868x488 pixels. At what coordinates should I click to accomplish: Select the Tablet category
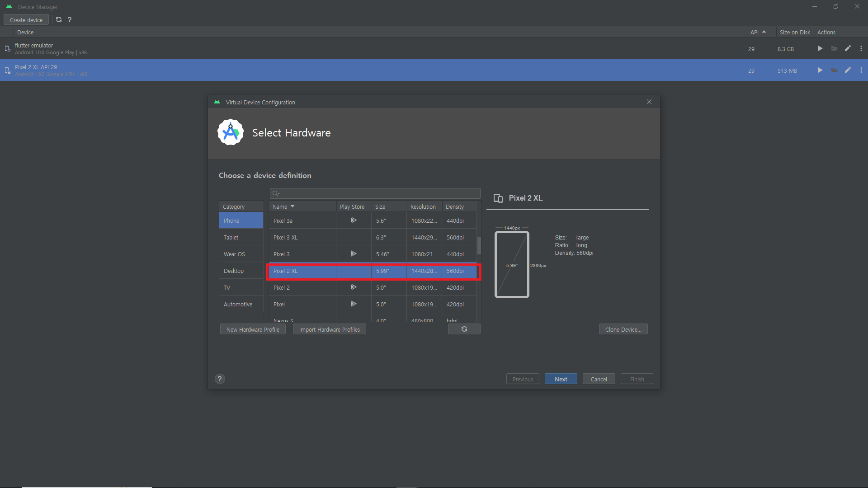click(241, 237)
